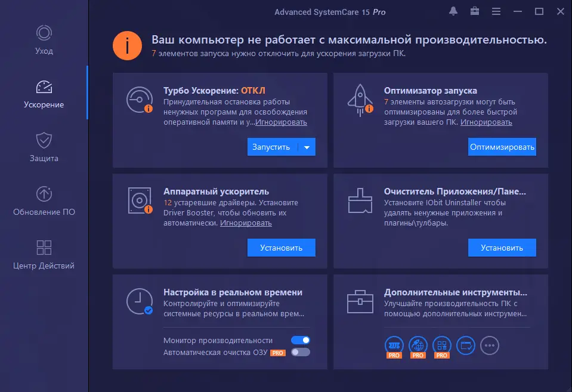This screenshot has height=392, width=572.
Task: Select the Ускорение sidebar tab
Action: [x=44, y=94]
